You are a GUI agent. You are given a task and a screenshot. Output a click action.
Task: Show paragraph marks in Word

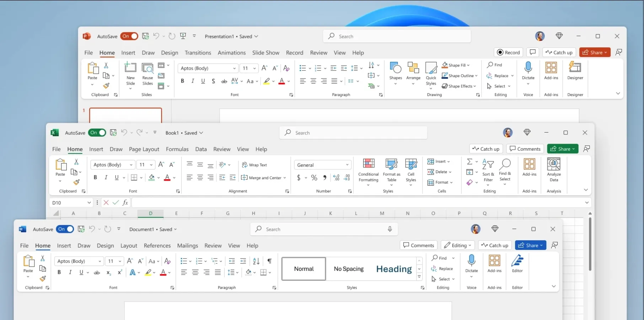[269, 261]
